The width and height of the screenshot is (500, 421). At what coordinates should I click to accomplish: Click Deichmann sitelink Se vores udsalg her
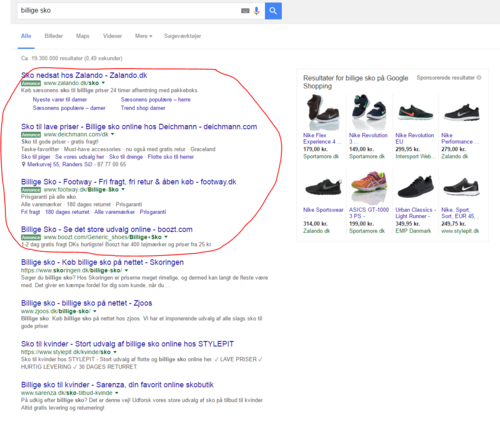tap(80, 157)
